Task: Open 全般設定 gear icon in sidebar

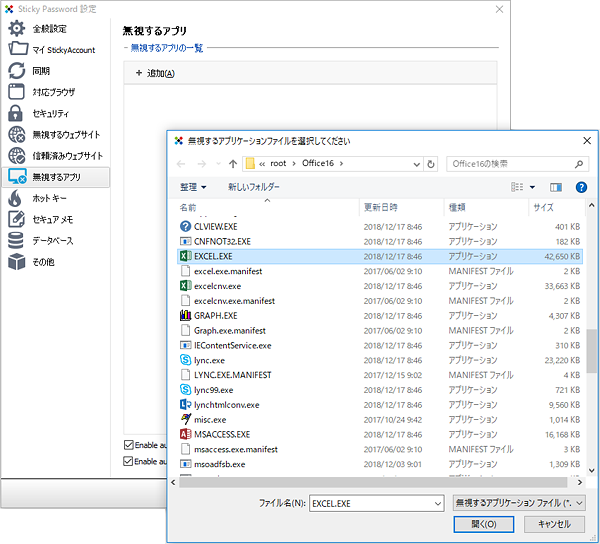Action: (x=16, y=29)
